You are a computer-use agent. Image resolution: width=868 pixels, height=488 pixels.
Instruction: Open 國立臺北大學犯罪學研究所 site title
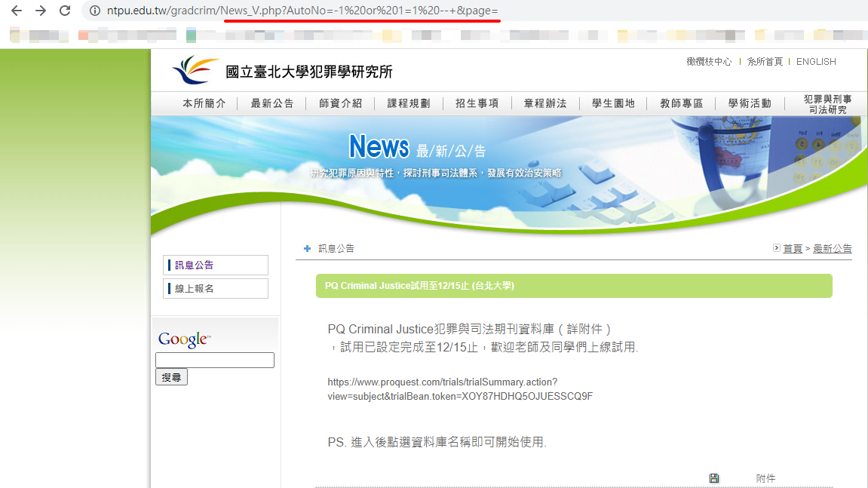309,72
